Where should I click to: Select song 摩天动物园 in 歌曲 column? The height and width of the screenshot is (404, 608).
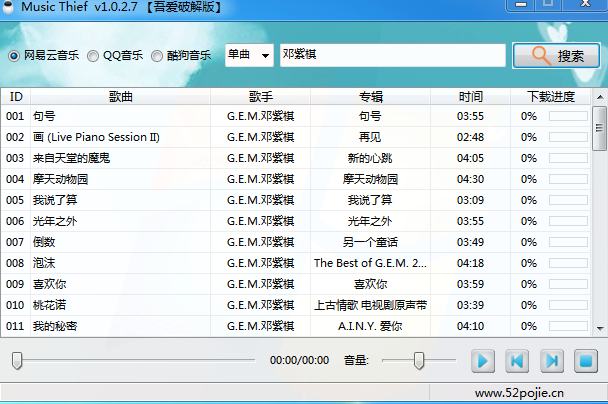[60, 179]
